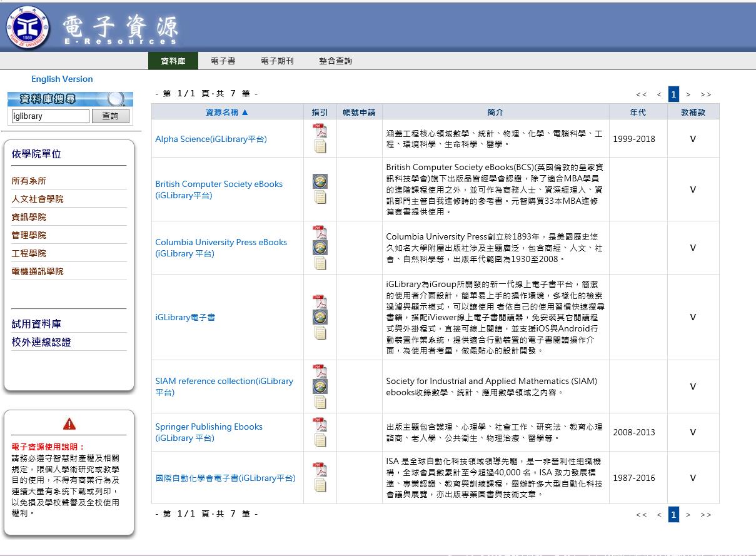This screenshot has height=556, width=756.
Task: Go to last page using bottom >> control
Action: 706,515
